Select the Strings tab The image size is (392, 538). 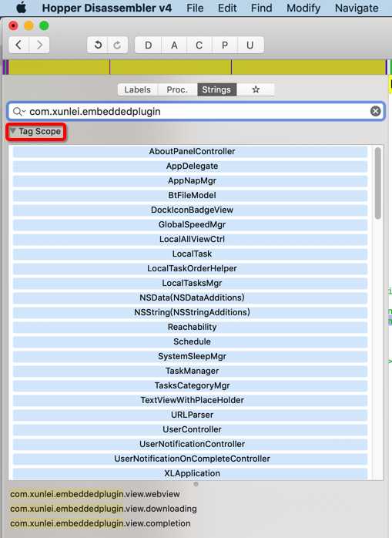tap(216, 89)
